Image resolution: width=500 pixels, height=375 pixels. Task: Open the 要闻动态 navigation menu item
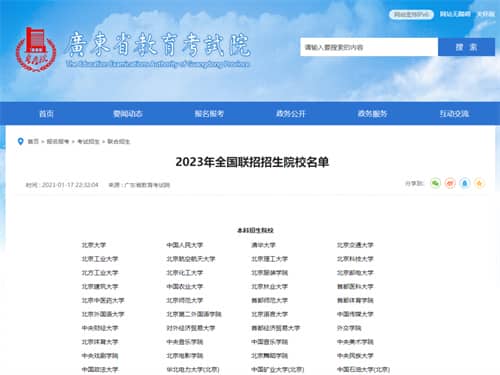128,114
